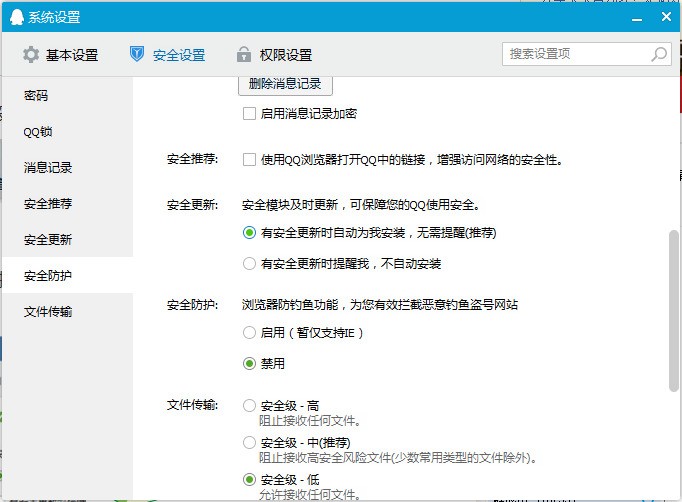Click the 安全更新: label in content area
Viewport: 682px width, 502px height.
click(x=192, y=204)
